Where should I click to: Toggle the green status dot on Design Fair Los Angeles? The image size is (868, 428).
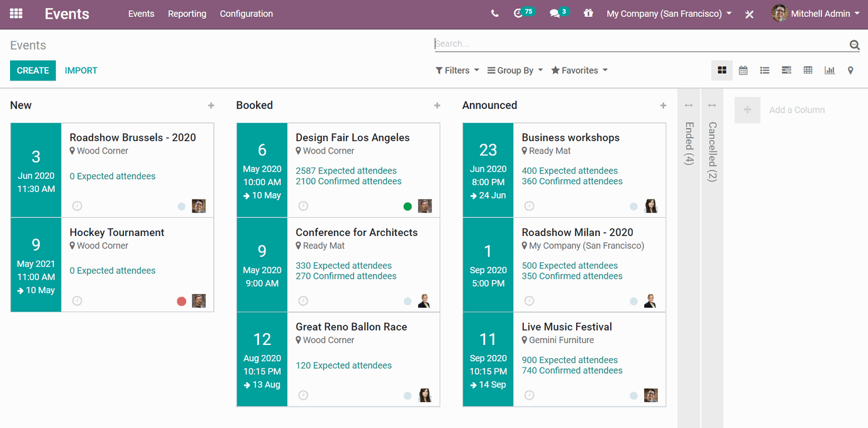[x=407, y=205]
